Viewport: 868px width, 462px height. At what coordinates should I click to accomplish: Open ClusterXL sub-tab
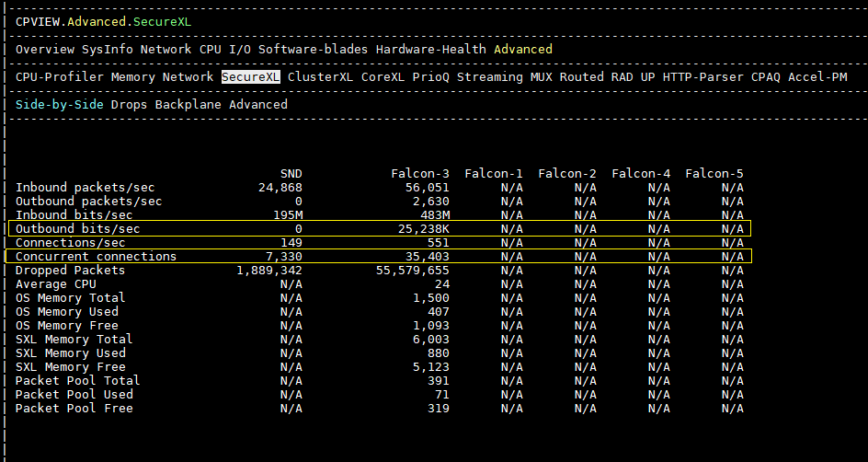click(320, 77)
